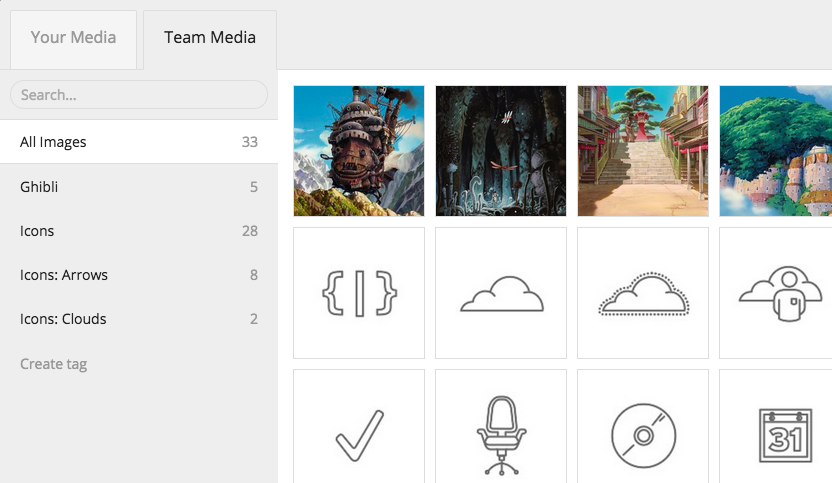Open the green tree hillside town image
This screenshot has width=832, height=483.
coord(776,151)
